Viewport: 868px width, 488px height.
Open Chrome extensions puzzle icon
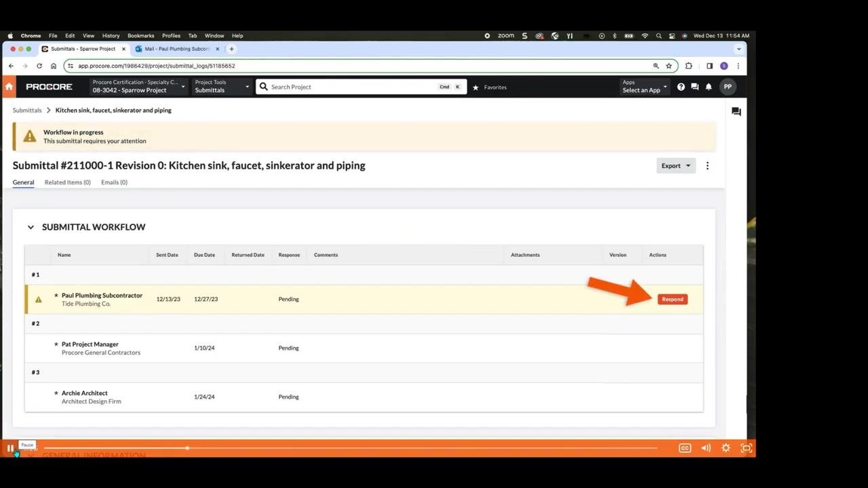click(689, 66)
